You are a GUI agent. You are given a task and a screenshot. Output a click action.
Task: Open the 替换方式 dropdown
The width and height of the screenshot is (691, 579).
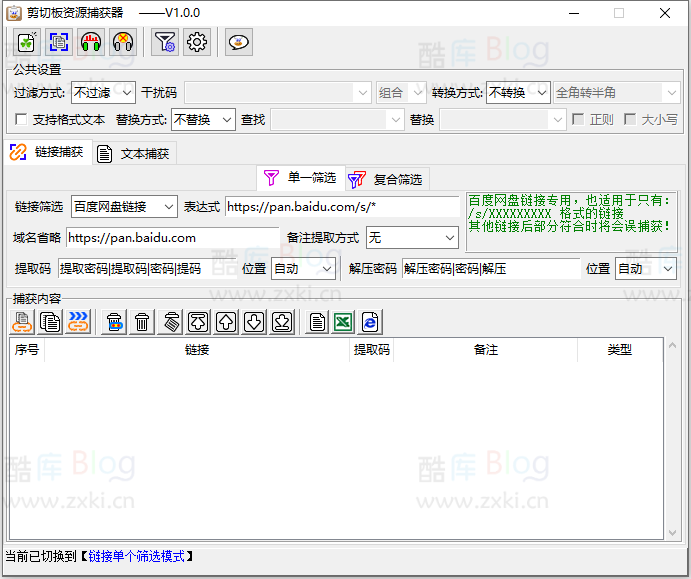point(203,119)
